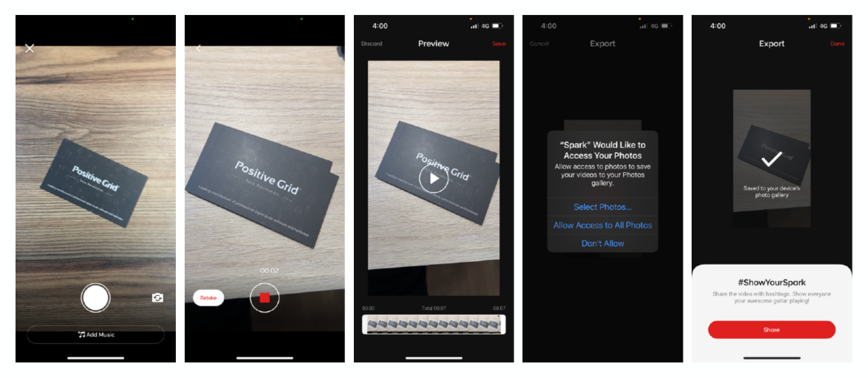868x378 pixels.
Task: Close the camera with the X icon
Action: pos(30,48)
